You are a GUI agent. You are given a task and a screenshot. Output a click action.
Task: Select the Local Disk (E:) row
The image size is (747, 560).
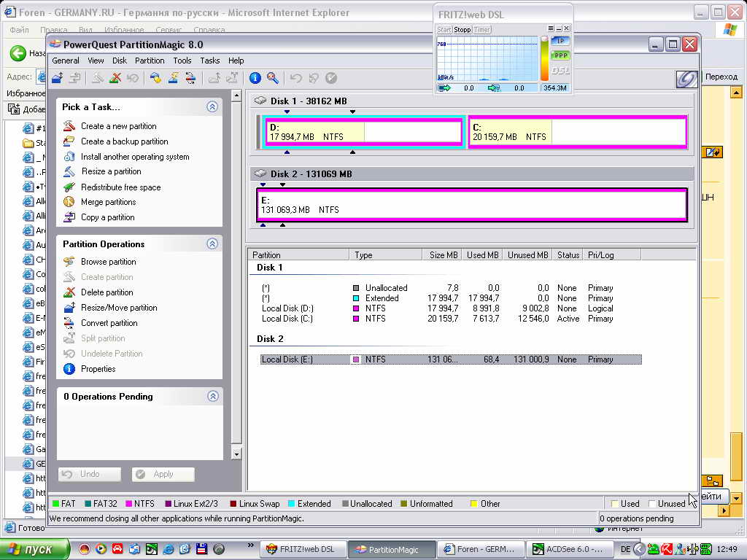451,359
